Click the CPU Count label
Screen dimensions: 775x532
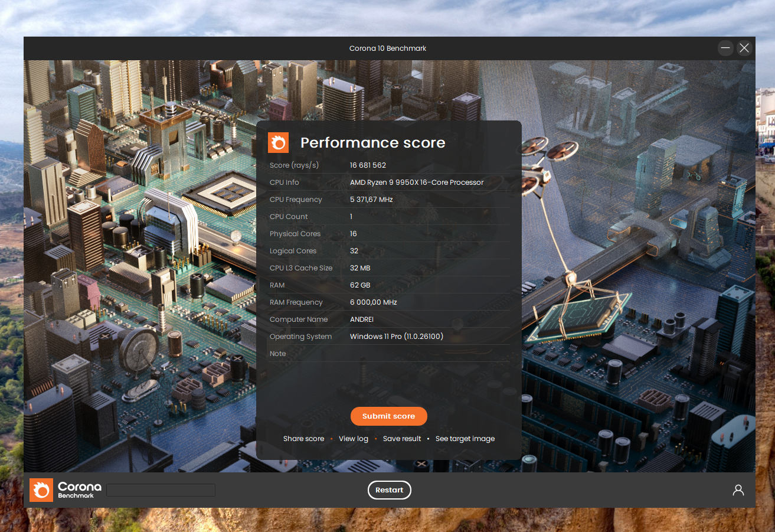coord(289,217)
